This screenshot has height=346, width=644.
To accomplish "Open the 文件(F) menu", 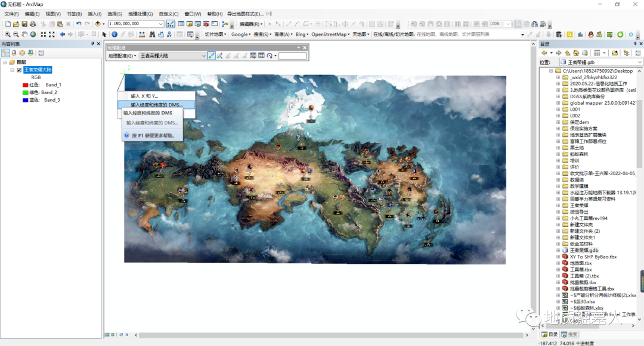I will point(11,14).
